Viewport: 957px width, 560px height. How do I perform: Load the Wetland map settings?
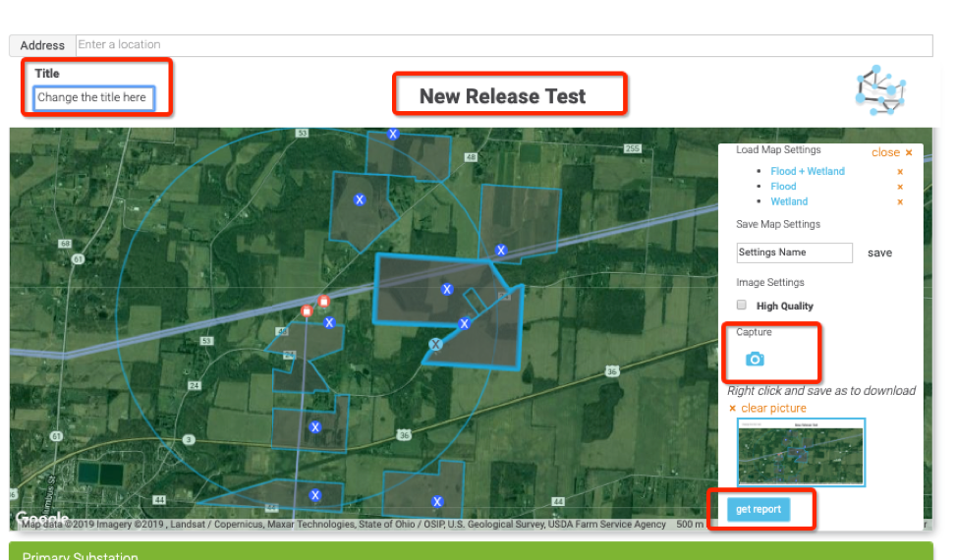point(789,202)
